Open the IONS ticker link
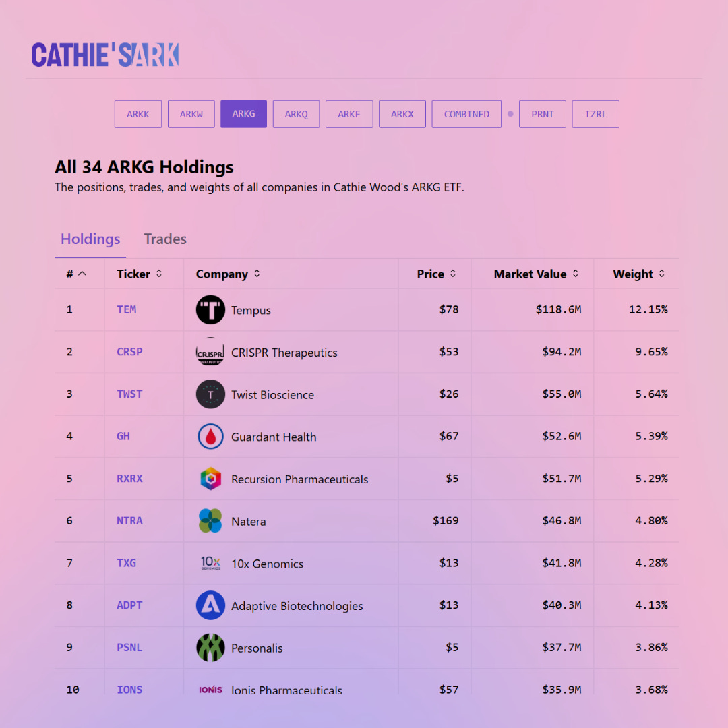This screenshot has height=728, width=728. (129, 690)
